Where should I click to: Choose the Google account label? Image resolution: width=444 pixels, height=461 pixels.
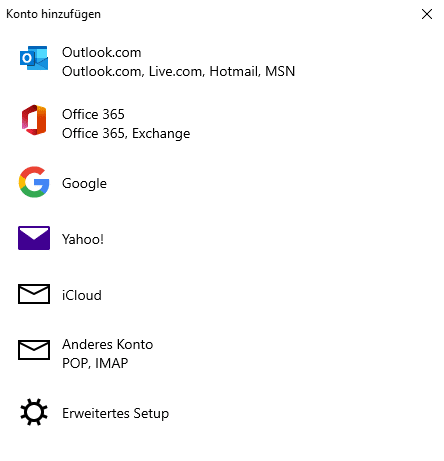[x=84, y=183]
